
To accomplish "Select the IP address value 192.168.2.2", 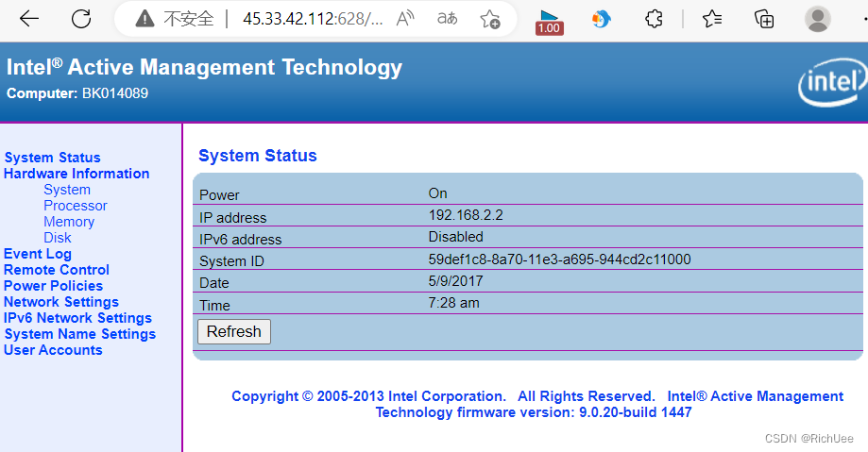I will point(466,215).
